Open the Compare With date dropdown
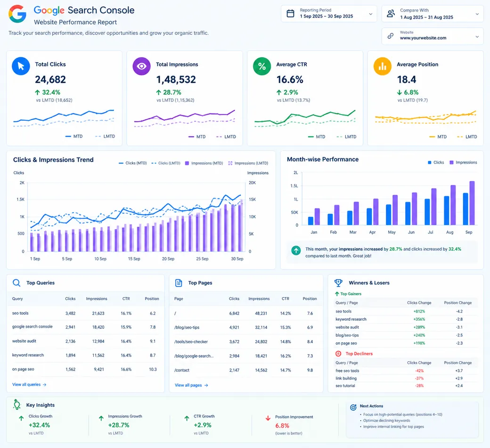The image size is (490, 448). tap(433, 14)
